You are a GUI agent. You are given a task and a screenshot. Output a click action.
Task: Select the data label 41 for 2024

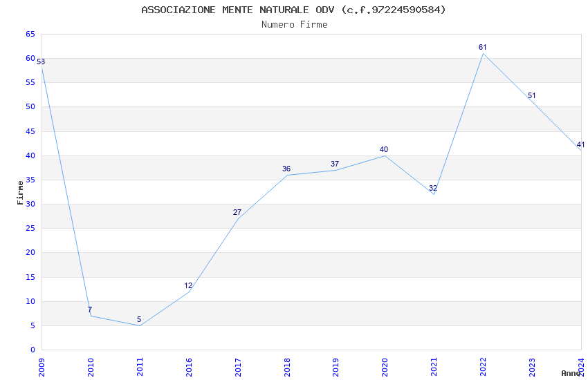click(580, 144)
